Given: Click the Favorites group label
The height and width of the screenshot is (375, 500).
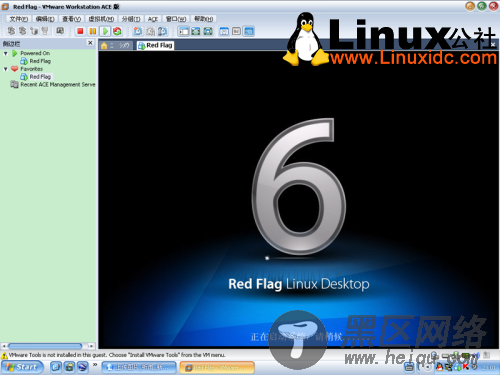Looking at the screenshot, I should [x=32, y=69].
